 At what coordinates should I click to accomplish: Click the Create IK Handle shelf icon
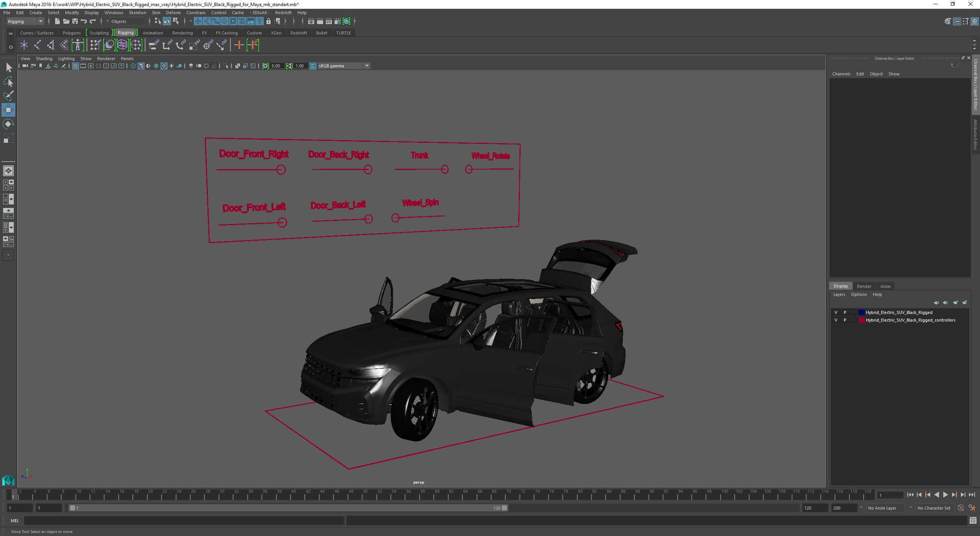point(51,45)
